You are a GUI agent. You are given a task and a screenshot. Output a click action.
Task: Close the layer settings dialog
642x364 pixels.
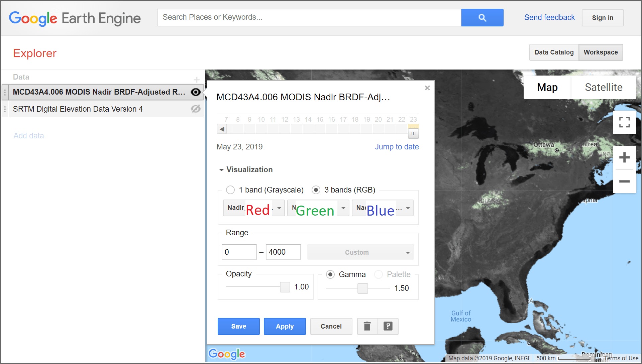pyautogui.click(x=427, y=88)
